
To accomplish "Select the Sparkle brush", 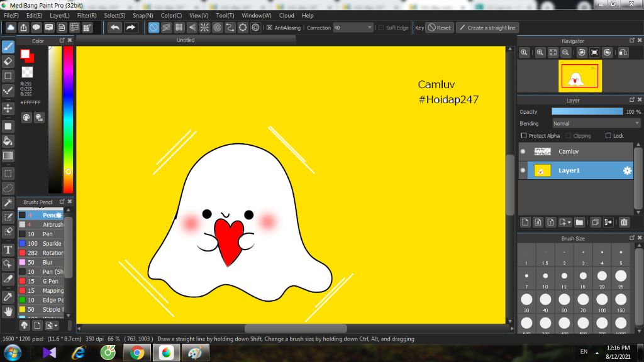I will (41, 243).
